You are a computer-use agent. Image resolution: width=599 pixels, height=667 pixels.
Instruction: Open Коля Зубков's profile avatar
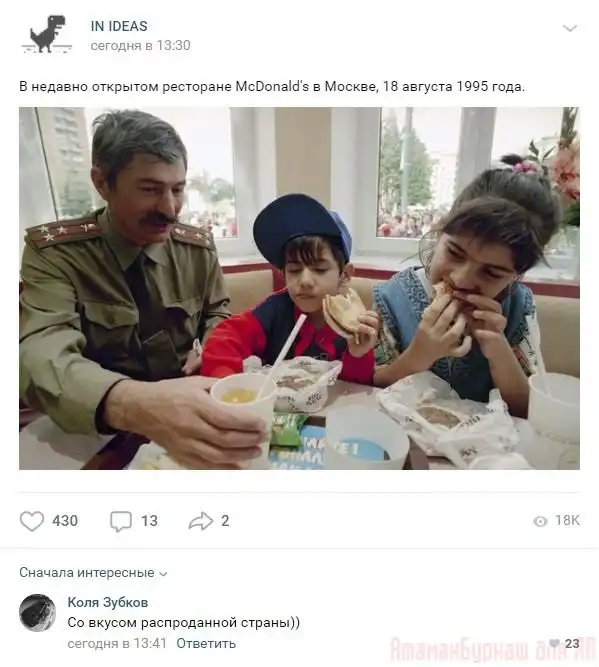[x=37, y=613]
